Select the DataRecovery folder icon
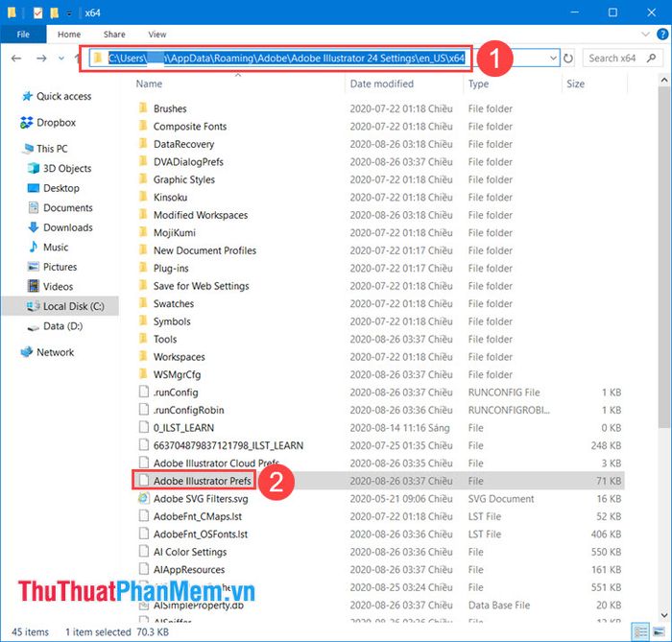Screen dimensions: 672x642 [x=143, y=143]
